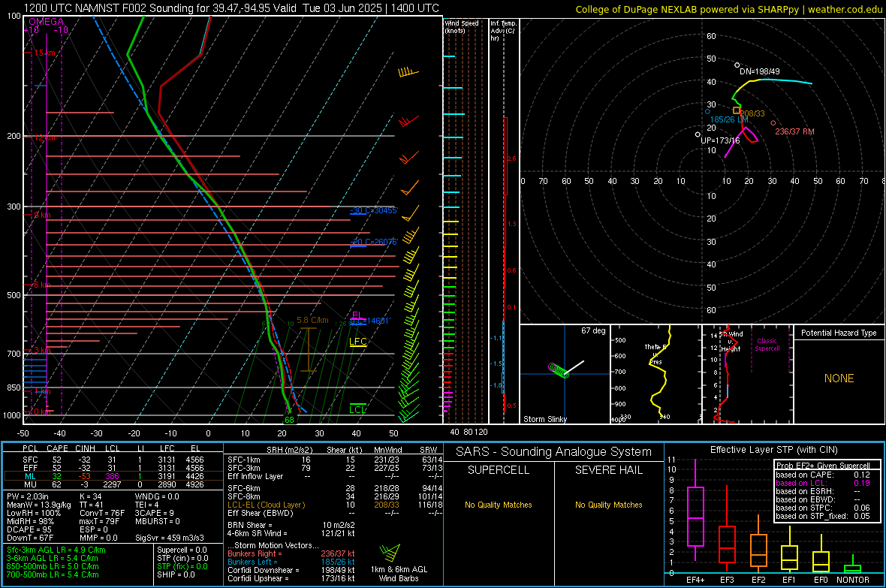Screen dimensions: 886x588
Task: Click the SARS - Sounding Analogue System title
Action: [x=554, y=452]
